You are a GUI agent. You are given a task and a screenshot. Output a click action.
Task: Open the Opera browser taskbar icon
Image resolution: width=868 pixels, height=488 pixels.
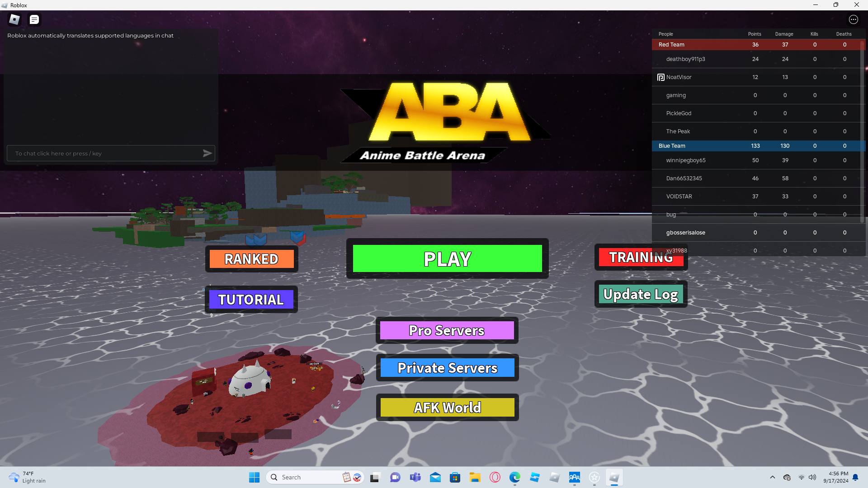495,477
